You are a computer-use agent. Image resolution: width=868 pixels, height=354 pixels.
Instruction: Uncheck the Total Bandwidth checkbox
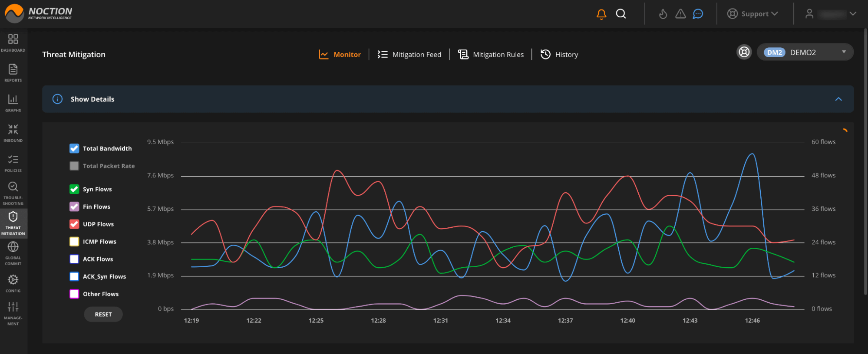coord(74,148)
